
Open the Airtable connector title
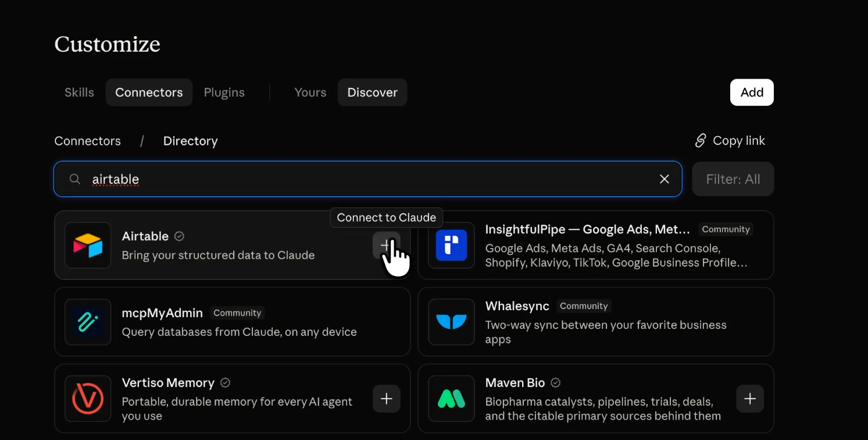pyautogui.click(x=145, y=236)
